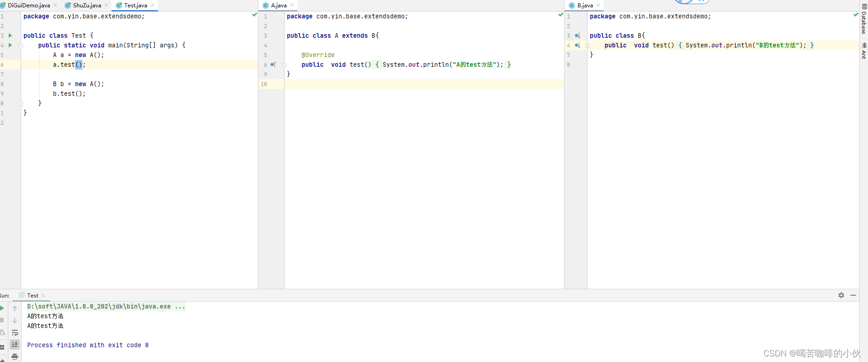Select the Test tab in Run panel
Viewport: 868px width, 362px height.
point(32,296)
